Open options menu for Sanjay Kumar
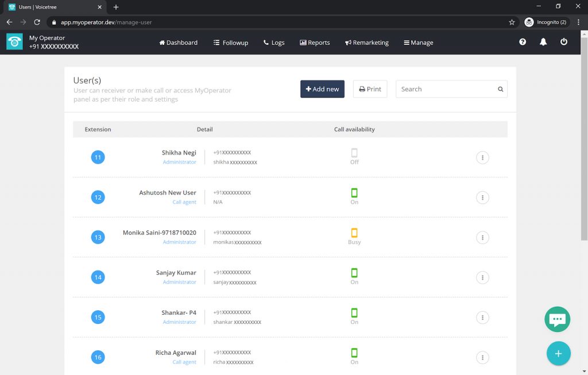Screen dimensions: 588x375 pos(482,277)
